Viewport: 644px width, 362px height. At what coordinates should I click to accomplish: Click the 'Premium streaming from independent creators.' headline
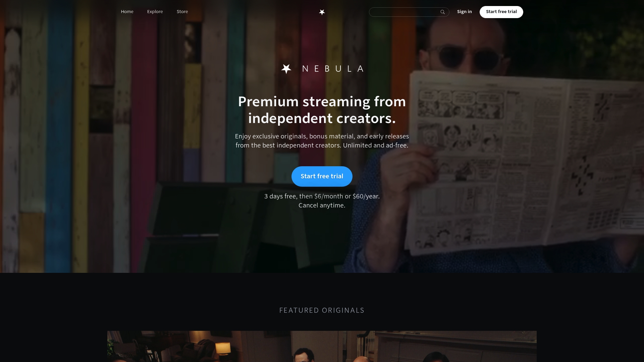(x=322, y=110)
